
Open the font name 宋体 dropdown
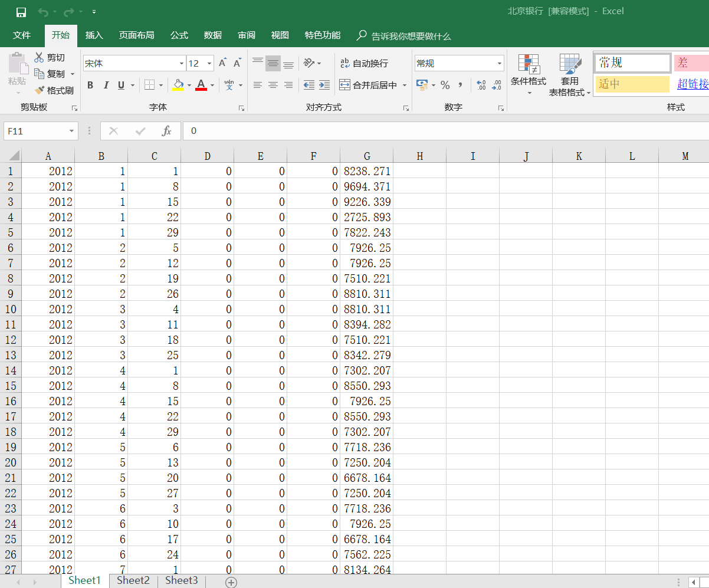pos(182,63)
